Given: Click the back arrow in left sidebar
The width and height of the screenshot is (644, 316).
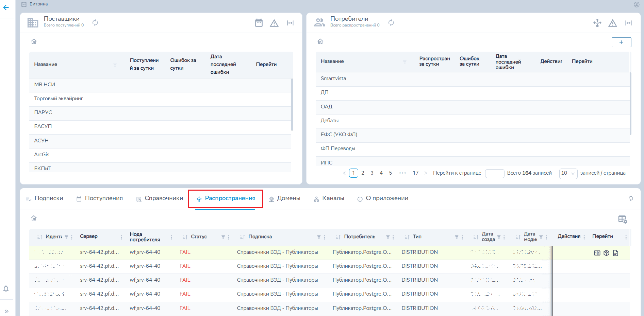Looking at the screenshot, I should 6,7.
